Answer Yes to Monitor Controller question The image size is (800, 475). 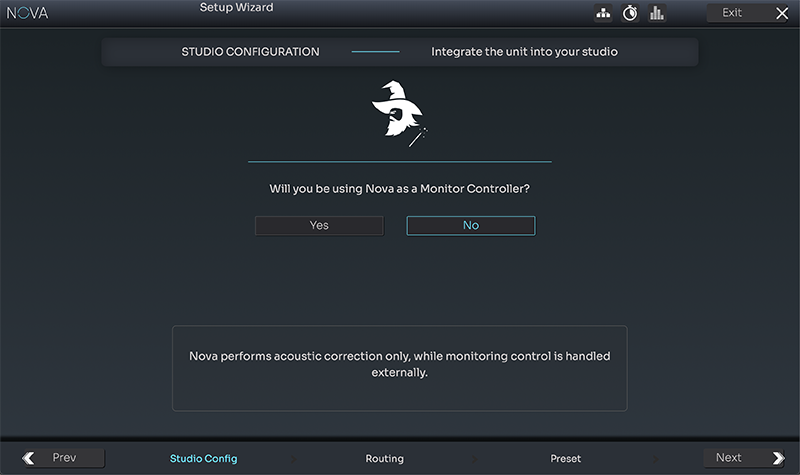pyautogui.click(x=319, y=226)
